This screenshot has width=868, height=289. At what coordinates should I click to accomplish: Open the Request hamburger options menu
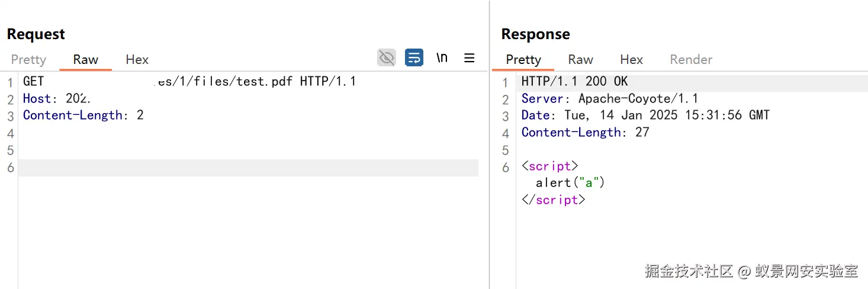click(x=470, y=57)
